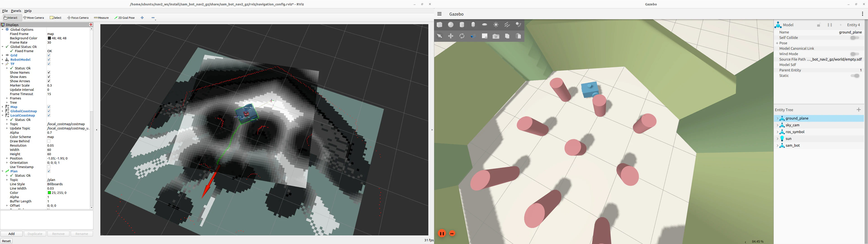
Task: Insert an ellipsoid shape in Gazebo
Action: pos(485,25)
